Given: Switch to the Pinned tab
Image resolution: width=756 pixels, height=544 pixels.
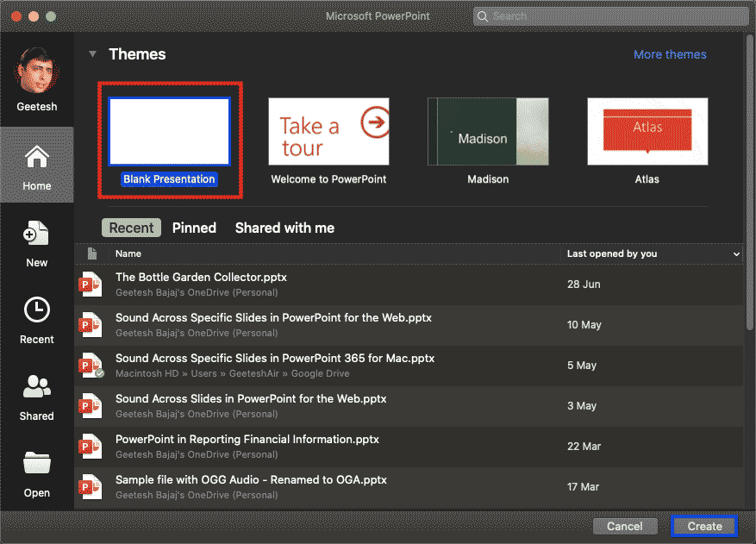Looking at the screenshot, I should [x=194, y=228].
